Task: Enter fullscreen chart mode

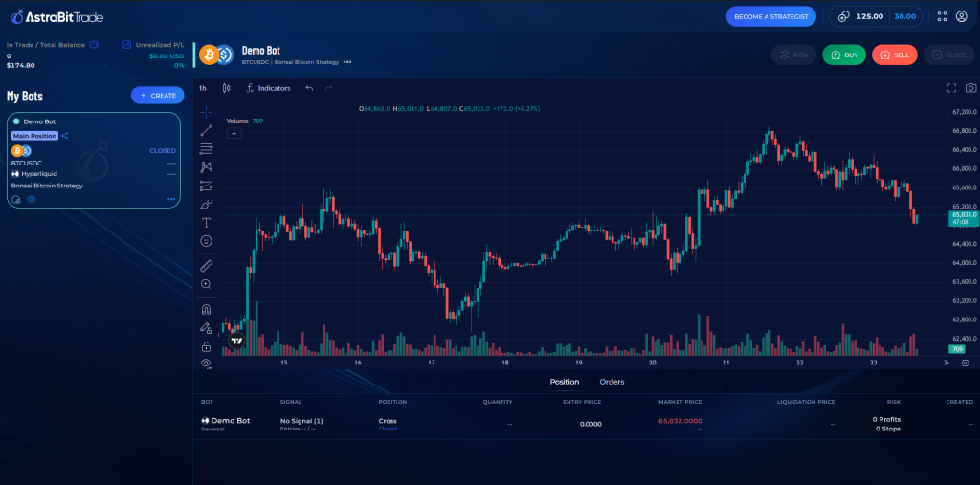Action: click(x=952, y=88)
